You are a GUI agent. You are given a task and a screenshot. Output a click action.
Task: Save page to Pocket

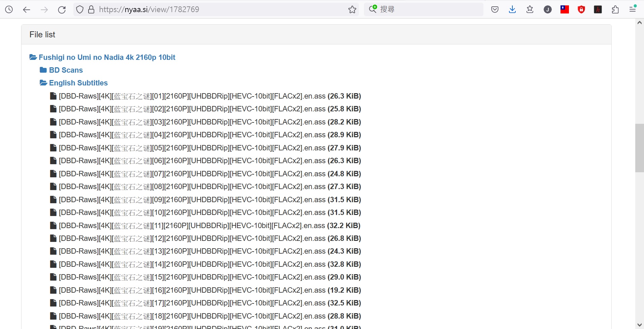495,9
